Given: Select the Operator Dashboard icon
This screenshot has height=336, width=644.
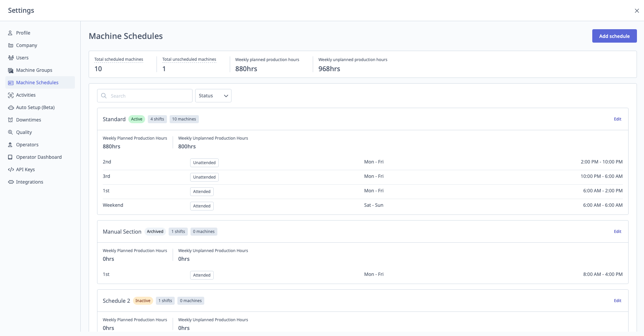Looking at the screenshot, I should [10, 157].
